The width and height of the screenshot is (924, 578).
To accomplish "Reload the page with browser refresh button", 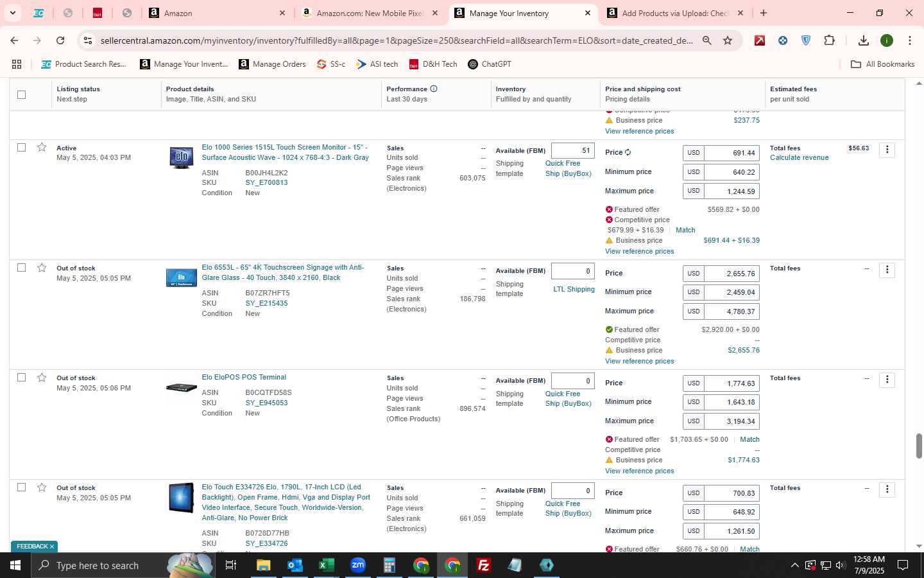I will tap(60, 40).
